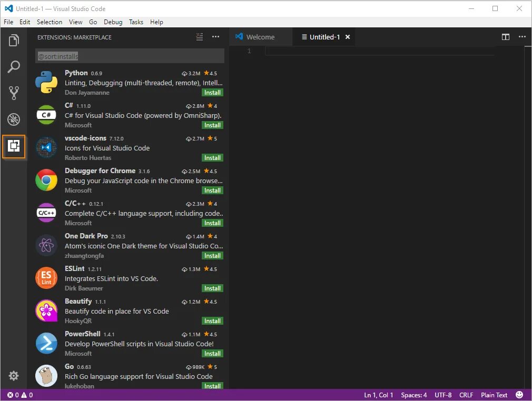This screenshot has width=532, height=401.
Task: Install the One Dark Pro theme
Action: point(212,256)
